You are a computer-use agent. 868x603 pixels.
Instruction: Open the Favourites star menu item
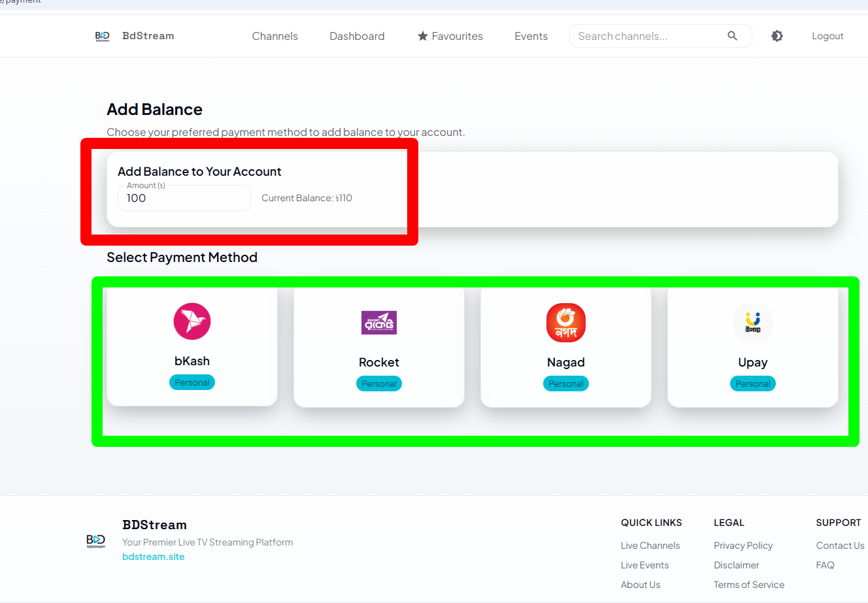pyautogui.click(x=450, y=36)
